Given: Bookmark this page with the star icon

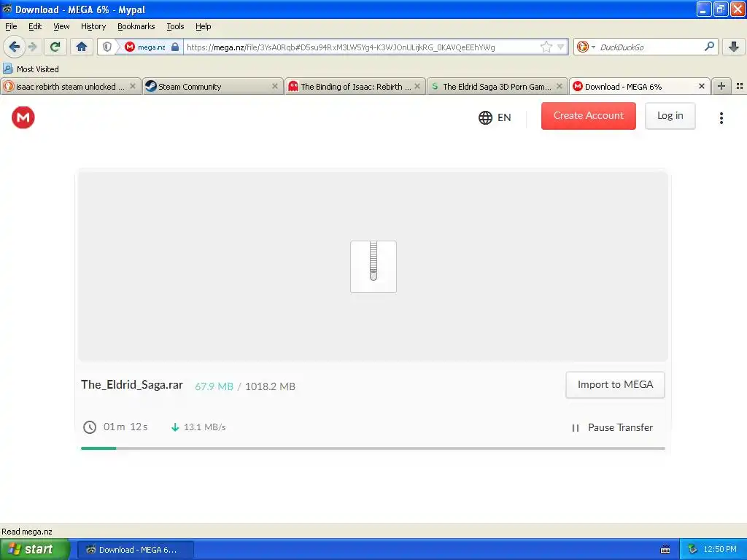Looking at the screenshot, I should click(x=546, y=47).
